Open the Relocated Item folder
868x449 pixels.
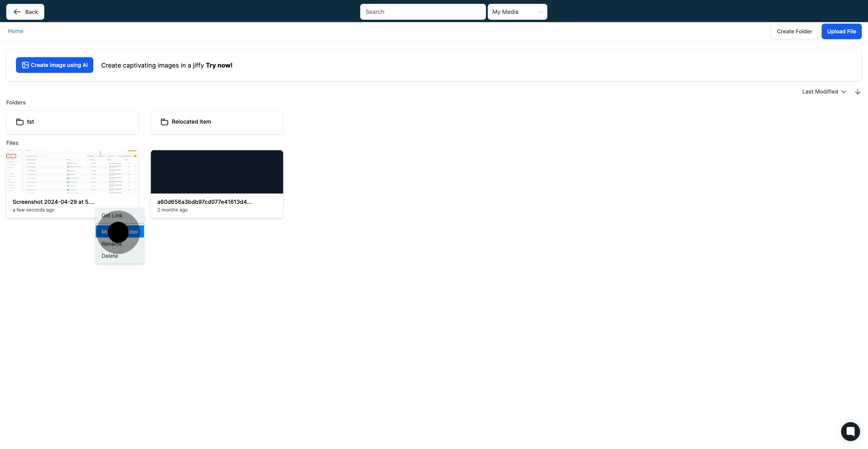217,122
